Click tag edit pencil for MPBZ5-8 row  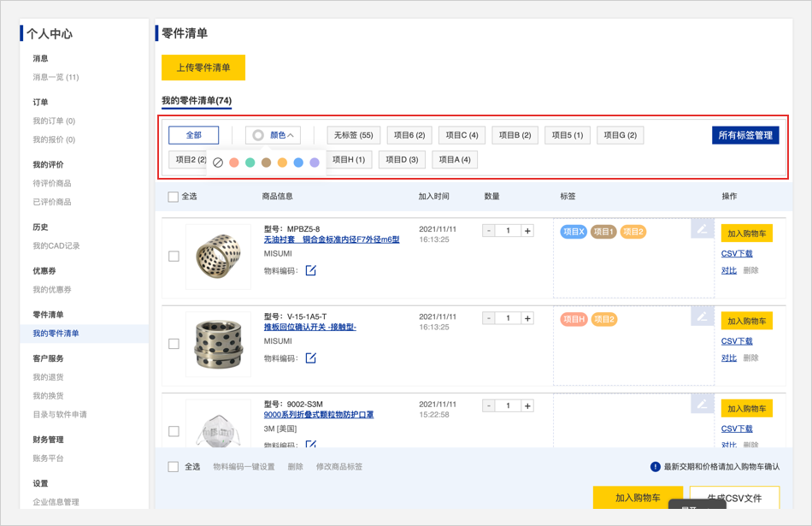(x=702, y=228)
